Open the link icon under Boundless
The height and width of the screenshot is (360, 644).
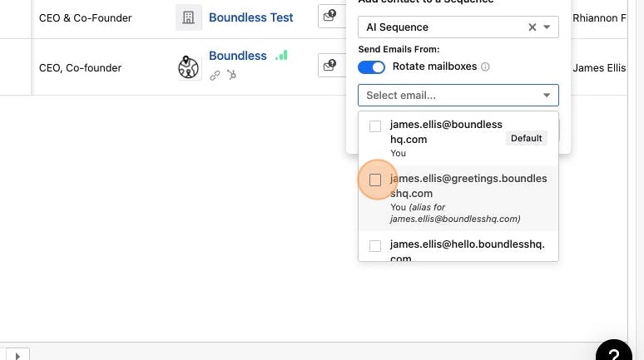coord(215,75)
